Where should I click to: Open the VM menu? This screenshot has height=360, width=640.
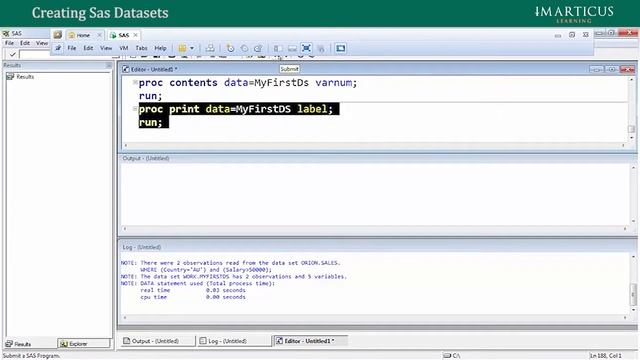(x=124, y=48)
